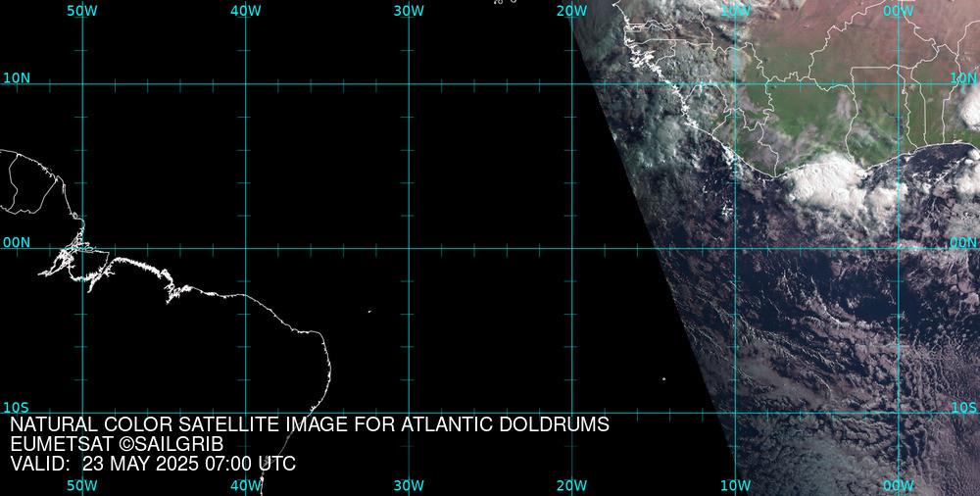This screenshot has height=496, width=980.
Task: Click the "10S" latitude label on the left edge
Action: (17, 408)
